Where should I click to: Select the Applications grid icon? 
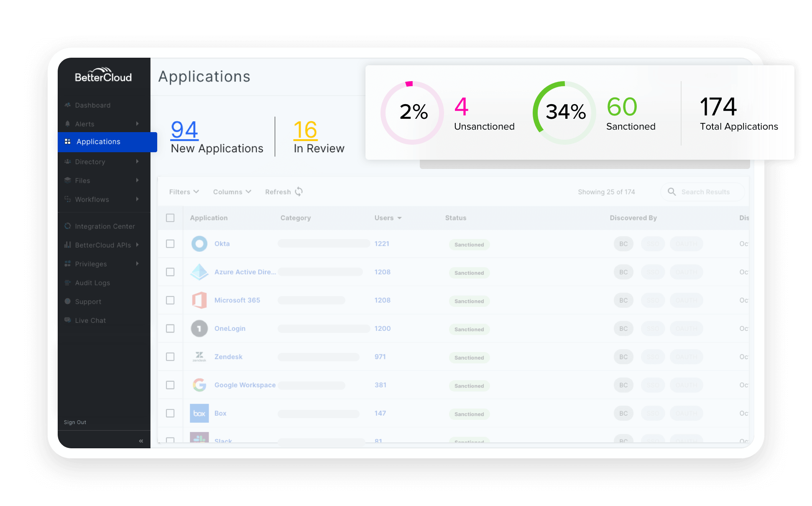tap(68, 142)
